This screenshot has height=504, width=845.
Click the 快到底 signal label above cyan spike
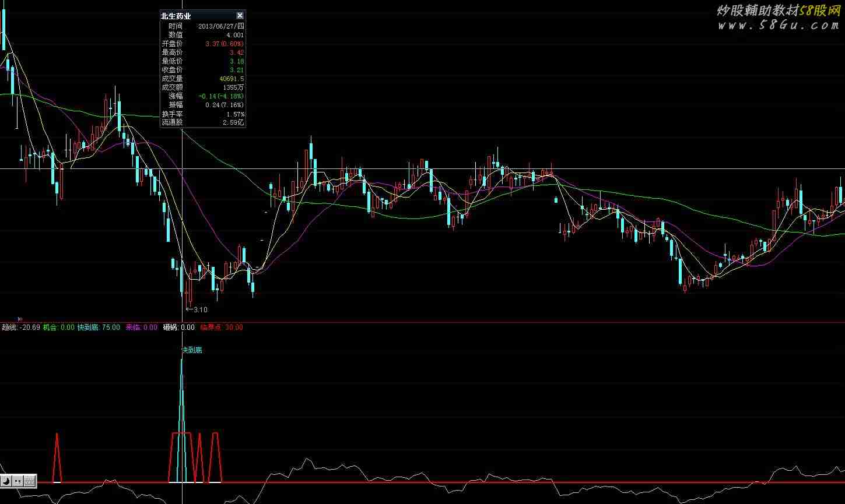(x=191, y=350)
